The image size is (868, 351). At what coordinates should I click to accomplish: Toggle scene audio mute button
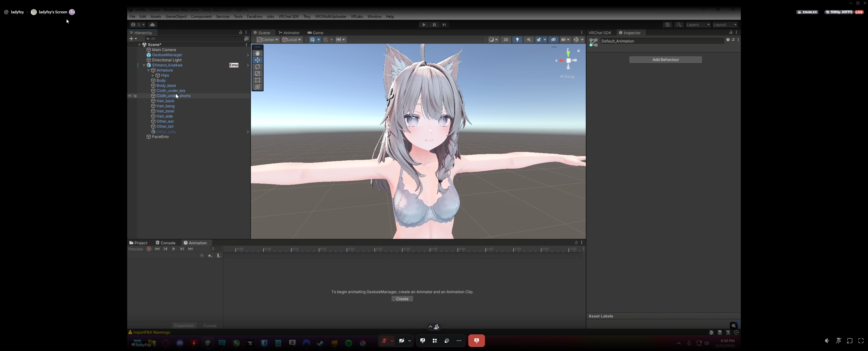(x=529, y=39)
